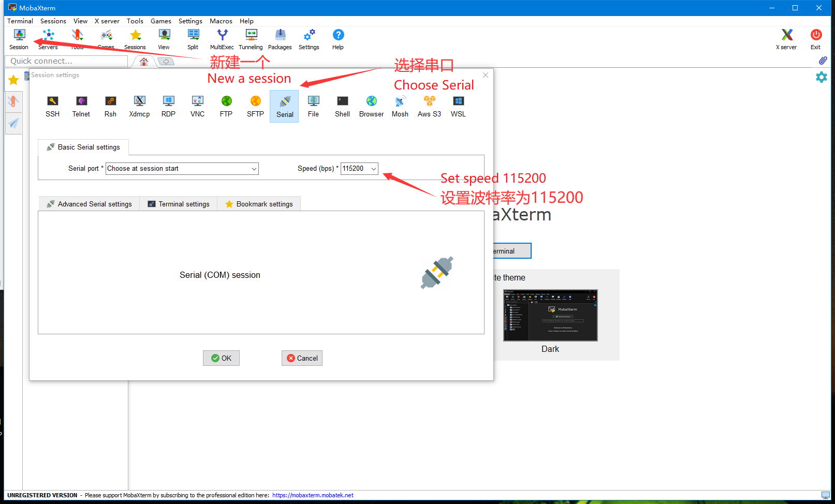
Task: Open the Tunneling tool
Action: (251, 39)
